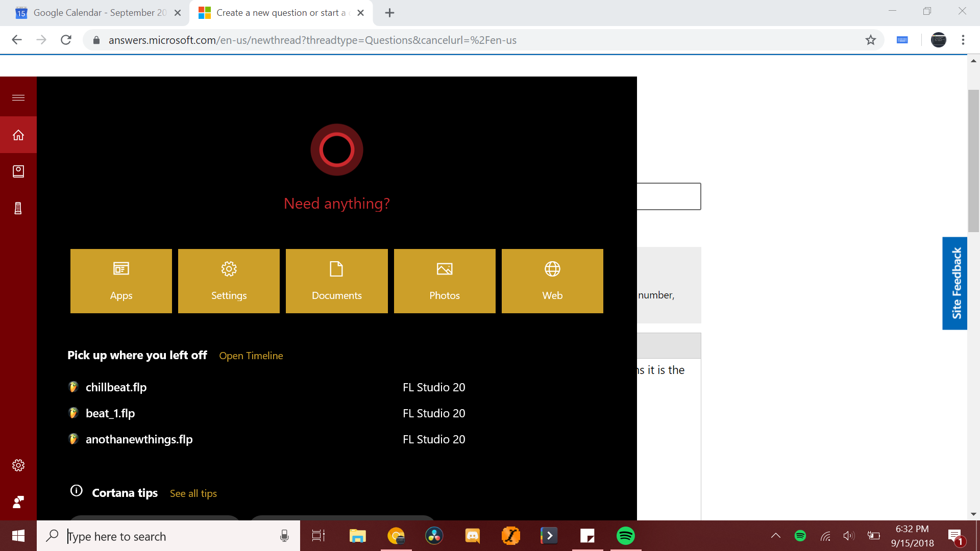Open Cortana Notebook icon in sidebar
This screenshot has width=980, height=551.
click(x=18, y=171)
